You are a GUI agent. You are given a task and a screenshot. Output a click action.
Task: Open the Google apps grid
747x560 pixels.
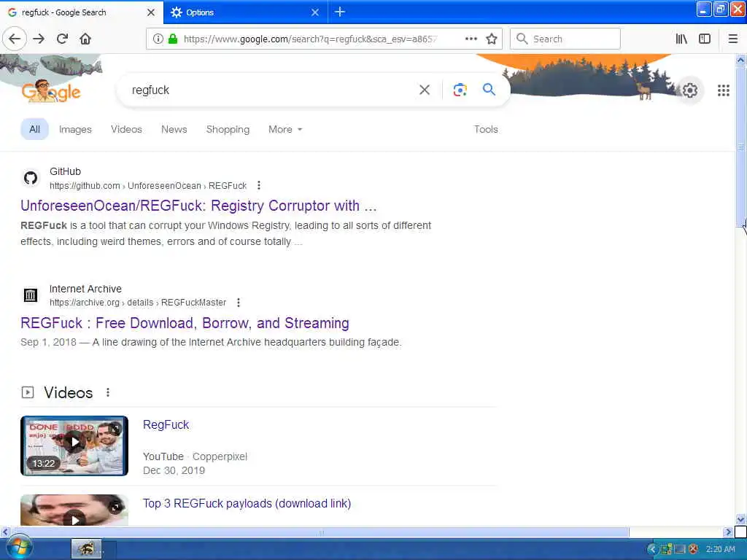tap(724, 90)
